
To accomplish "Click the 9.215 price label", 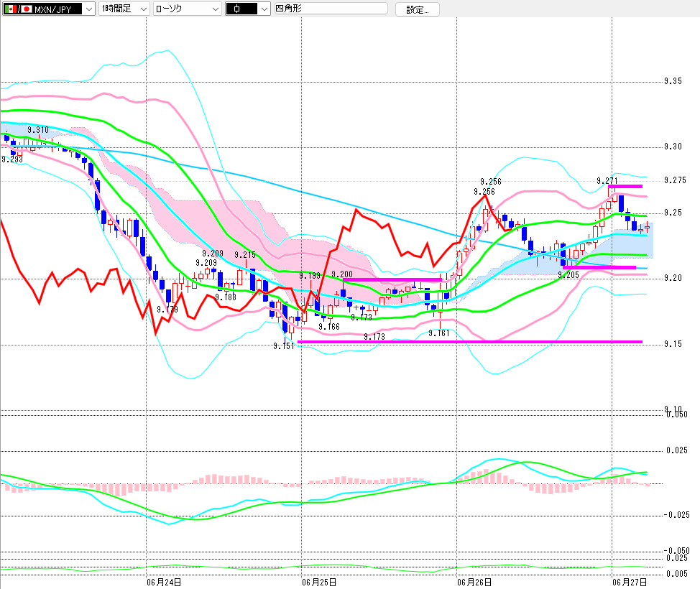I will (245, 255).
